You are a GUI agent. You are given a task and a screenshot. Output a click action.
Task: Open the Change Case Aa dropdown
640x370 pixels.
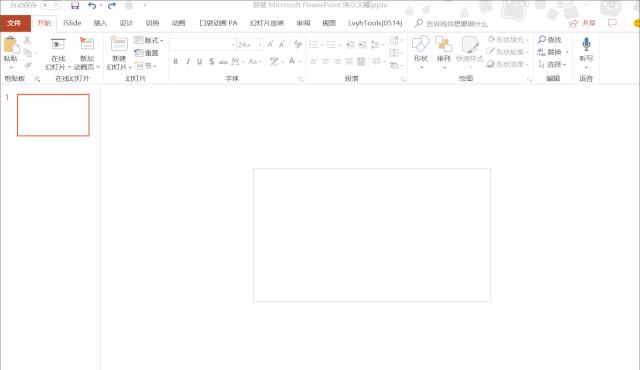click(x=255, y=62)
